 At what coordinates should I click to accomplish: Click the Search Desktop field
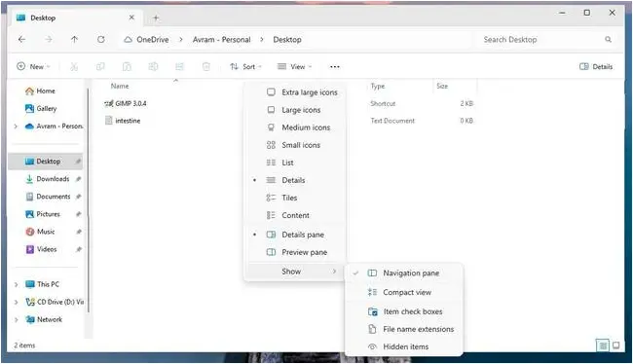(547, 40)
